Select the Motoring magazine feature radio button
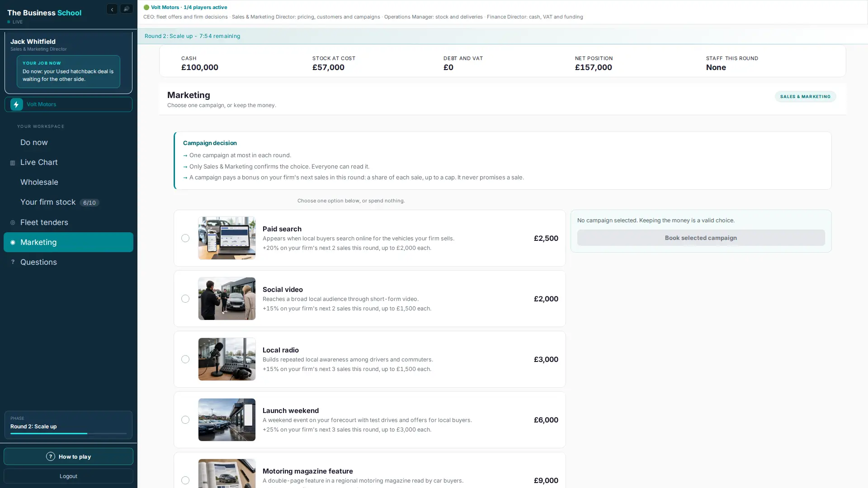 pyautogui.click(x=185, y=480)
